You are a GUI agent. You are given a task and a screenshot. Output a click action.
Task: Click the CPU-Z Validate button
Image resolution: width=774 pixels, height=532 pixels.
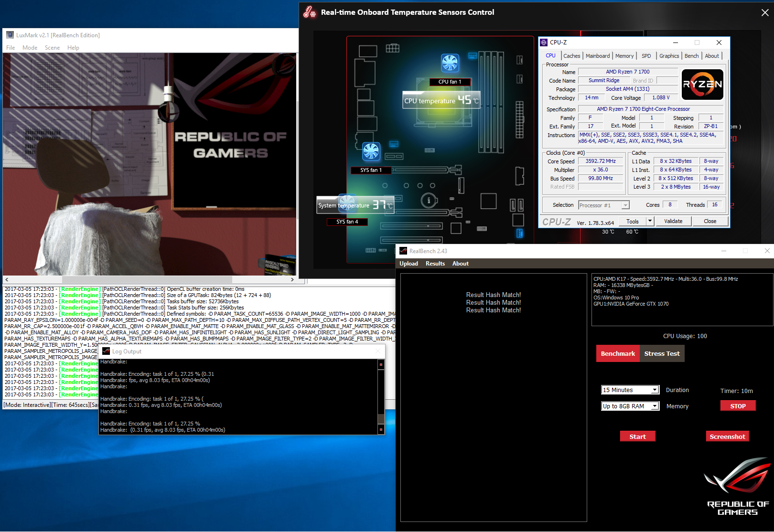click(x=673, y=221)
